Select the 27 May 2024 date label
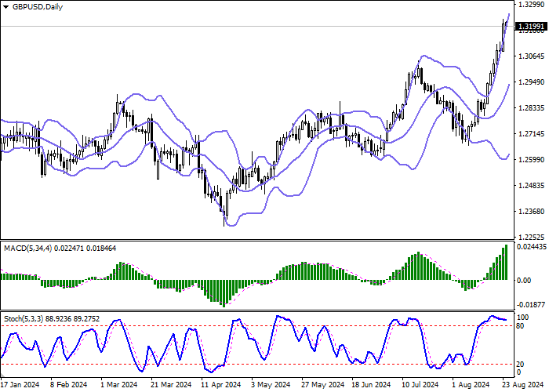Viewport: 549px width, 392px height. point(322,385)
